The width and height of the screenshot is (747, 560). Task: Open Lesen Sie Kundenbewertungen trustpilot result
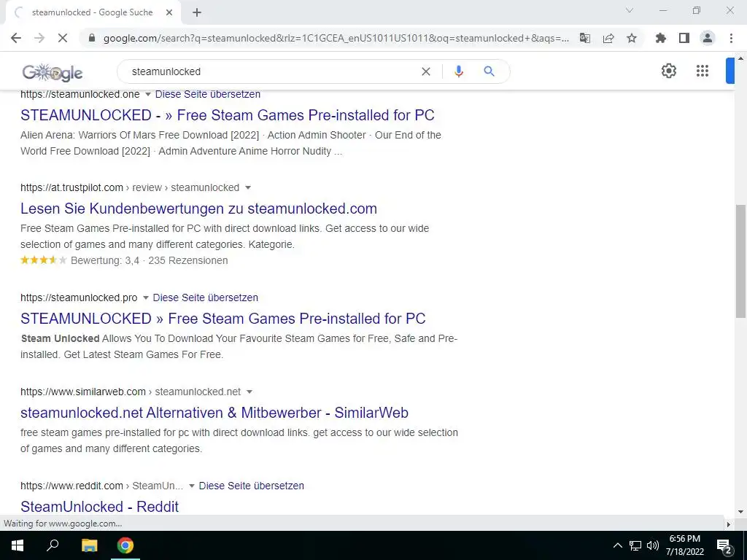198,209
